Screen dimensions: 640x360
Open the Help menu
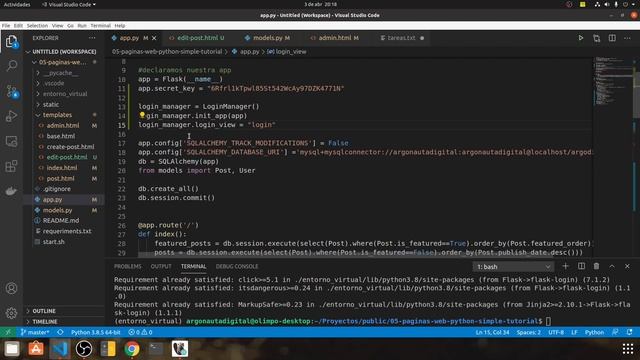click(x=120, y=25)
